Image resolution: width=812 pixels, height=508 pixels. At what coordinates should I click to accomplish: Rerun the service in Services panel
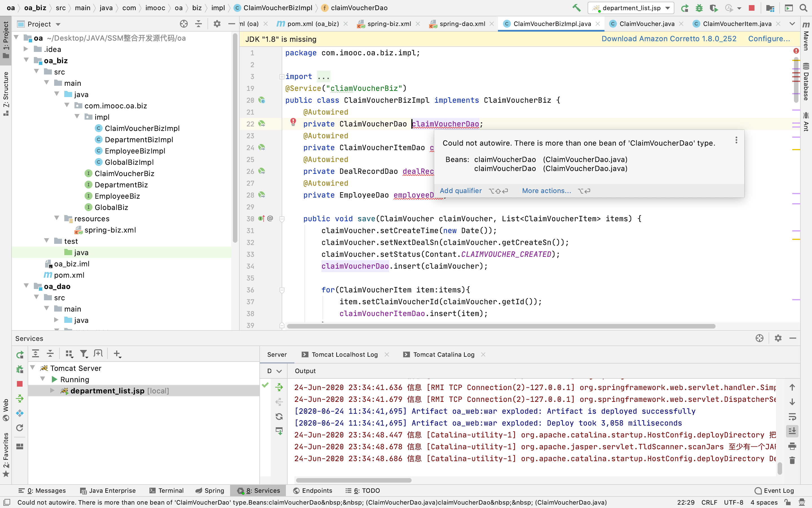(x=20, y=354)
